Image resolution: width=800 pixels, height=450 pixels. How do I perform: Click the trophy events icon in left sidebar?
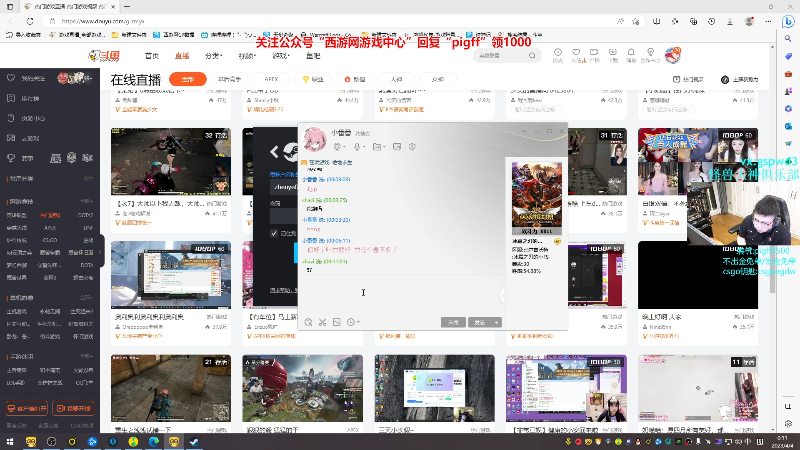pos(11,158)
